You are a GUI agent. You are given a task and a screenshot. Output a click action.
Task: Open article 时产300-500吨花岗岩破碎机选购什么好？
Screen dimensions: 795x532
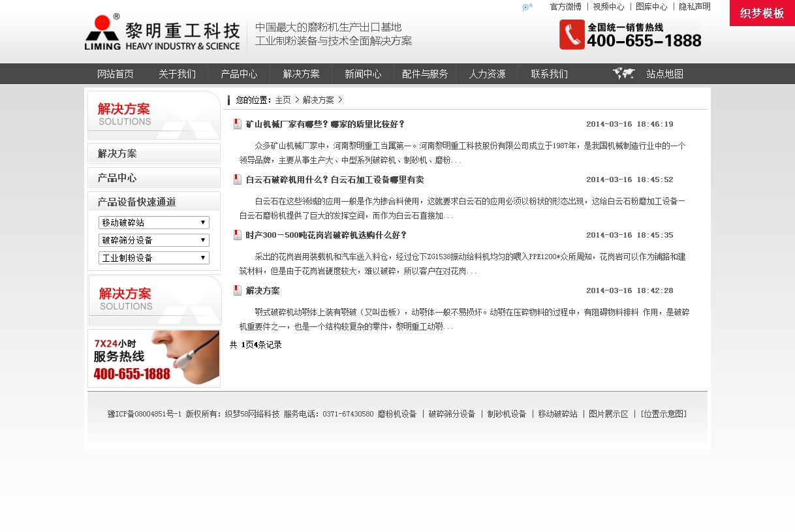tap(326, 235)
